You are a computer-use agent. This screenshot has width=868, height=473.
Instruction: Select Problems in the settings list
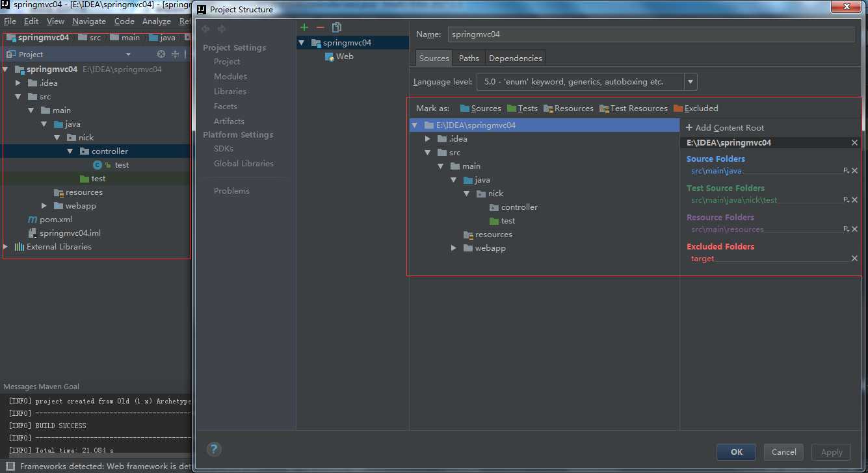click(x=231, y=191)
